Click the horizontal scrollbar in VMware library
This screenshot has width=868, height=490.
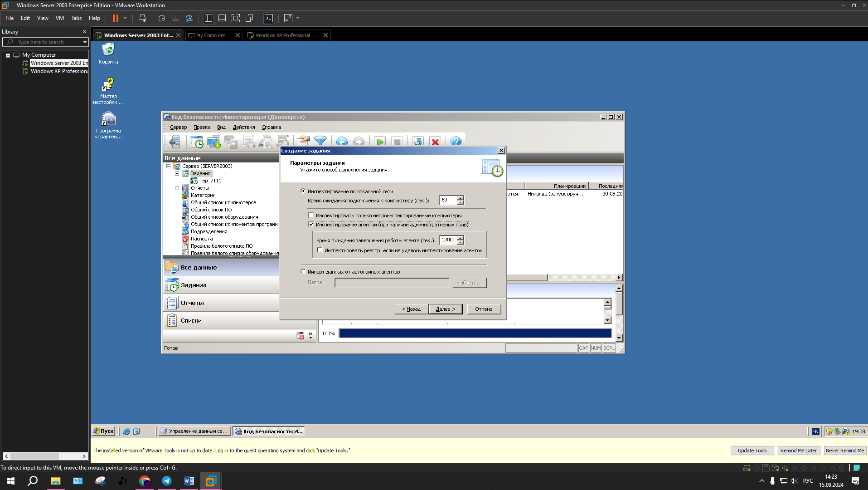pyautogui.click(x=45, y=456)
